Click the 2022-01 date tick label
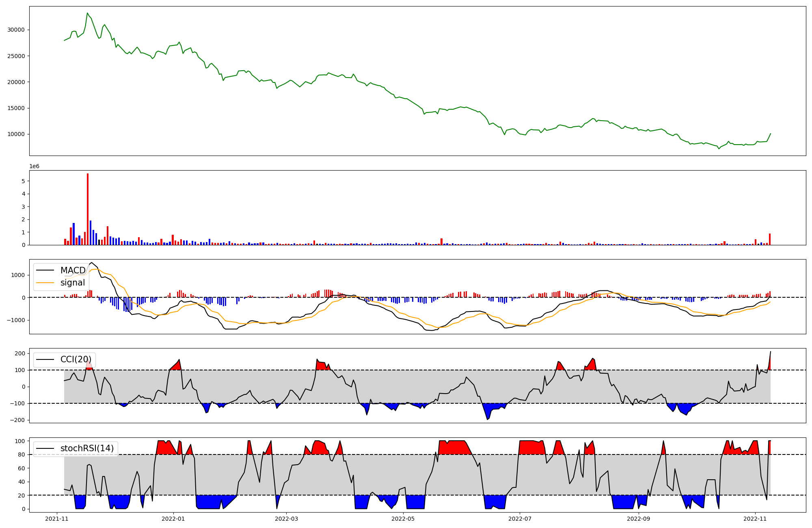The image size is (812, 528). [173, 519]
